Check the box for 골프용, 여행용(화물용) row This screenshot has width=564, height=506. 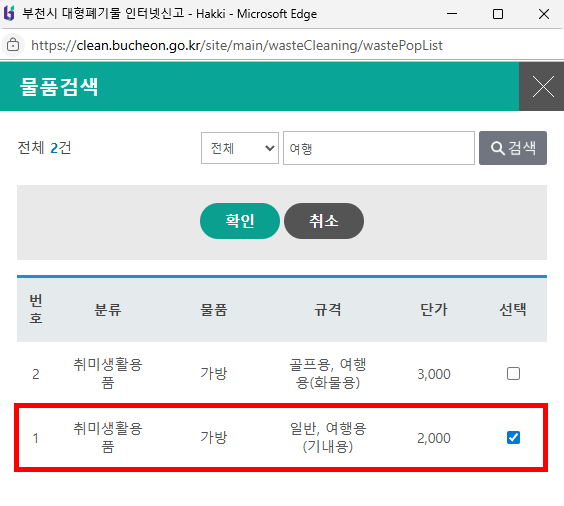coord(513,374)
